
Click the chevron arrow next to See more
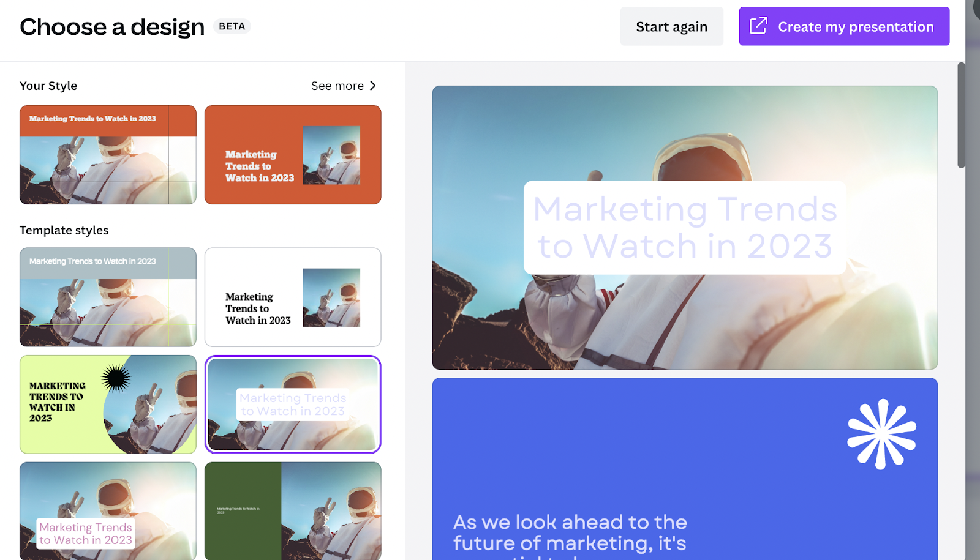pos(372,86)
